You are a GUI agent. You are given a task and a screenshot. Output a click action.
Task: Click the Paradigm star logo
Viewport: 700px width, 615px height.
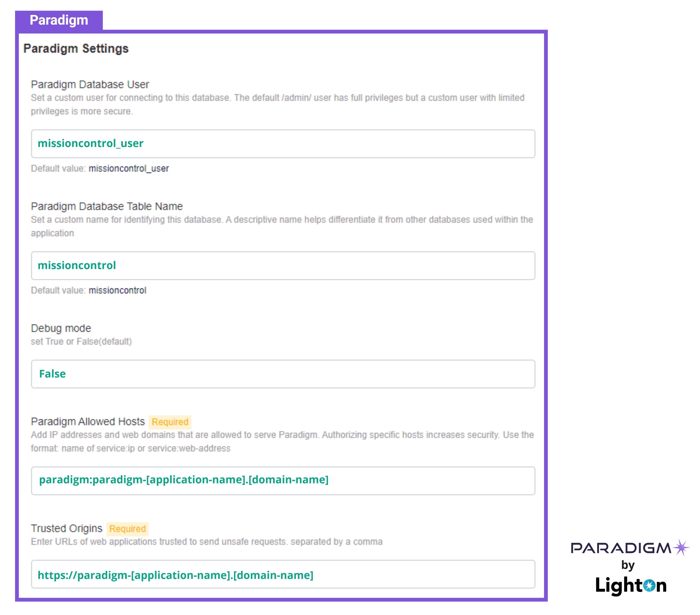point(681,547)
